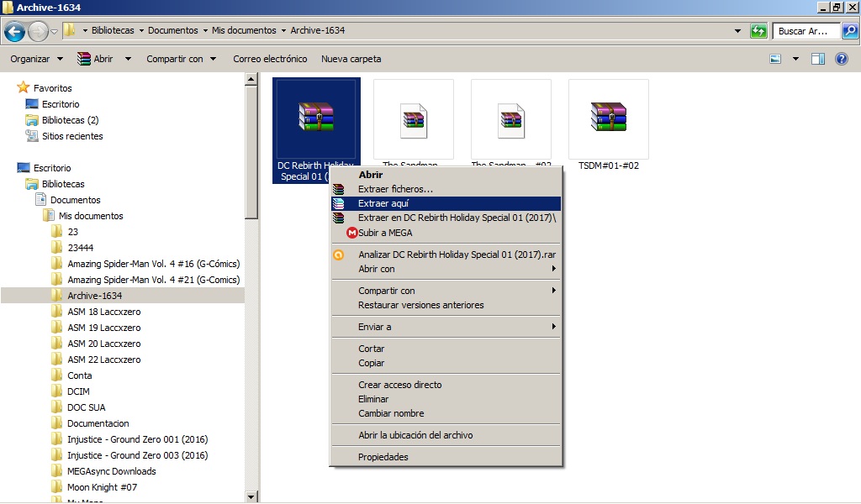The width and height of the screenshot is (861, 504).
Task: Select Injustice - Ground Zero 001 (2016) folder
Action: coord(137,438)
